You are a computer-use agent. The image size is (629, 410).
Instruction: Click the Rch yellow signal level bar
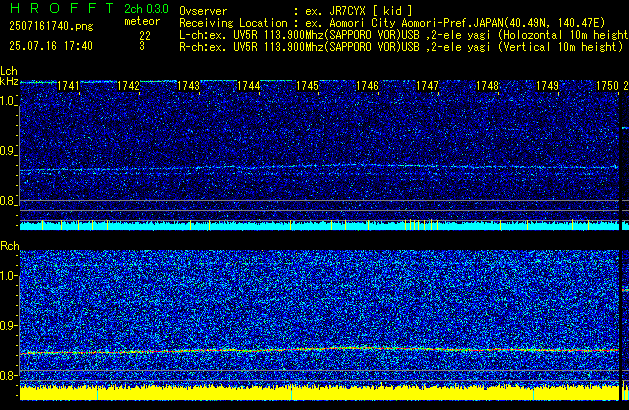tap(319, 393)
